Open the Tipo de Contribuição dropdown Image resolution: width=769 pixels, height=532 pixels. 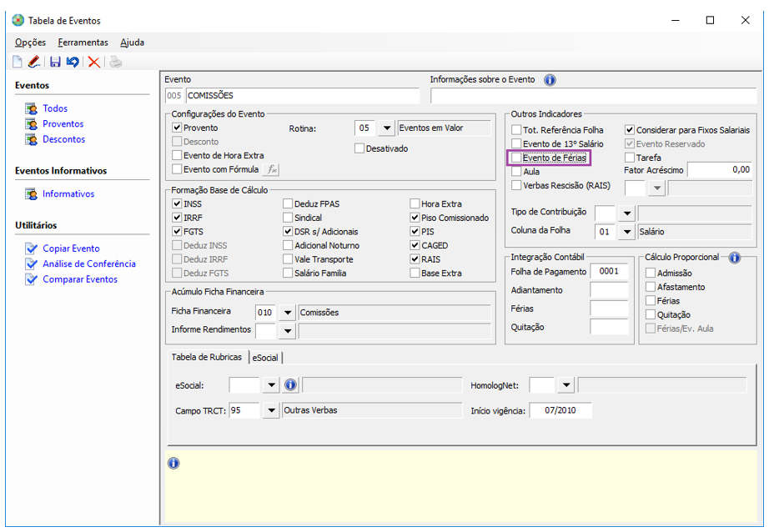tap(626, 213)
